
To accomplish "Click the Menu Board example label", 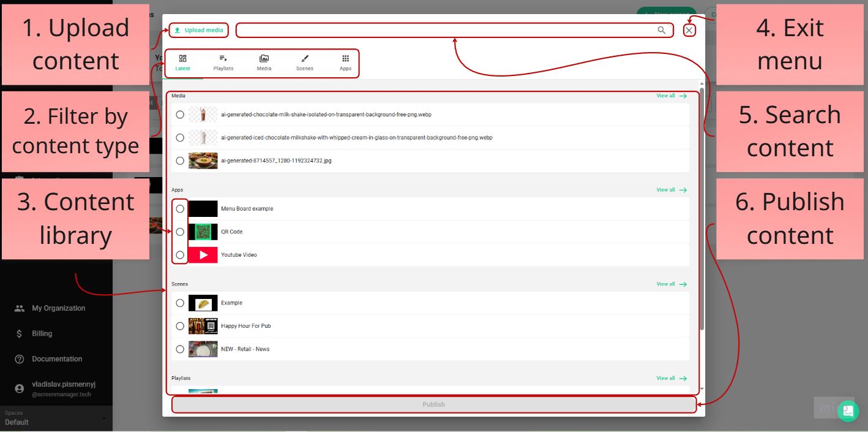I will pos(247,209).
